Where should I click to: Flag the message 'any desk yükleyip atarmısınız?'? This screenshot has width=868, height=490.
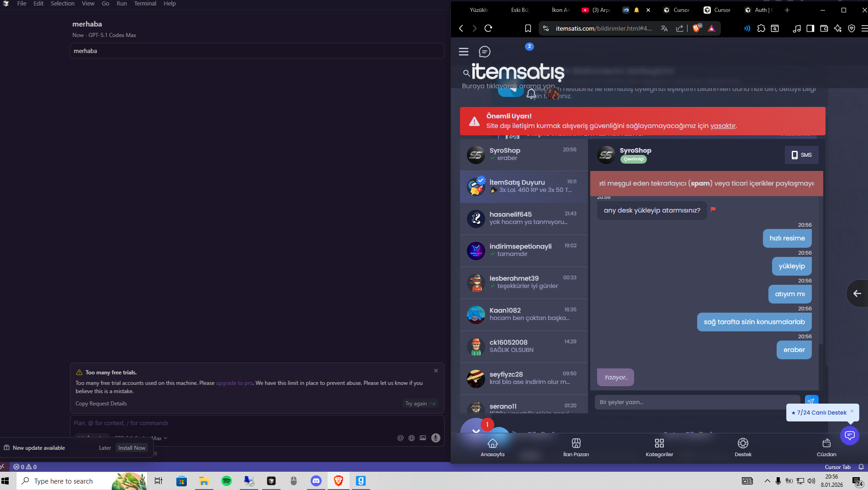click(713, 209)
